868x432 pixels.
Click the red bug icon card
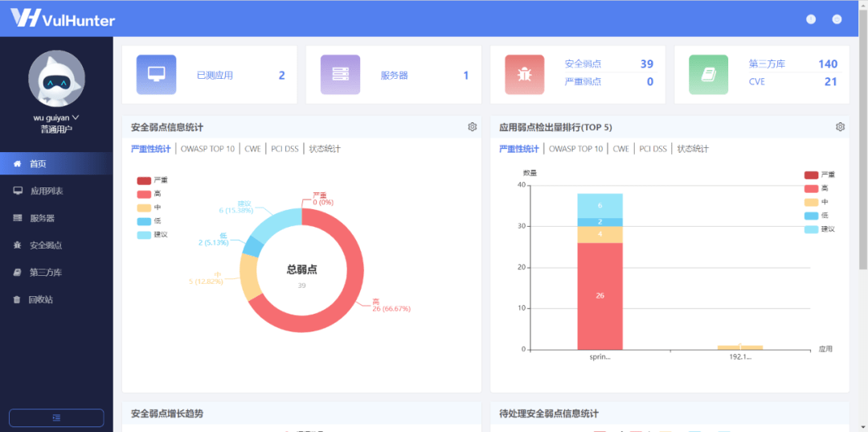pos(525,75)
